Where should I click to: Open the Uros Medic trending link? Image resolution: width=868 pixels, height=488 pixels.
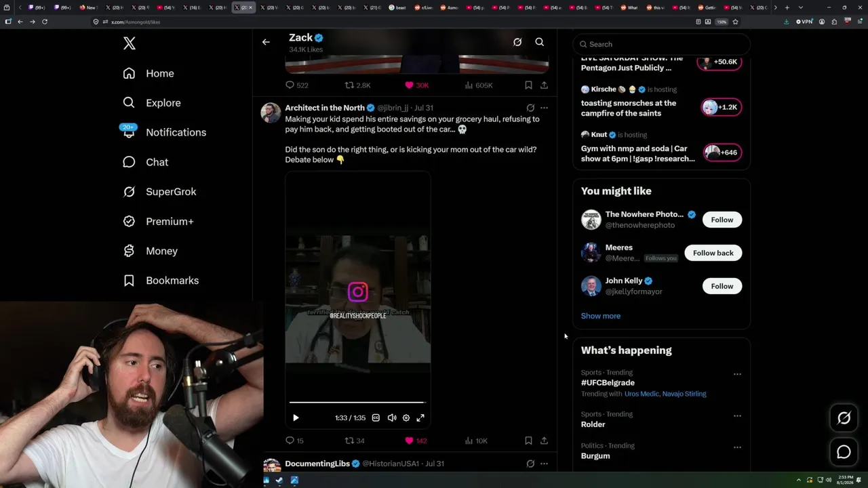[x=642, y=394]
